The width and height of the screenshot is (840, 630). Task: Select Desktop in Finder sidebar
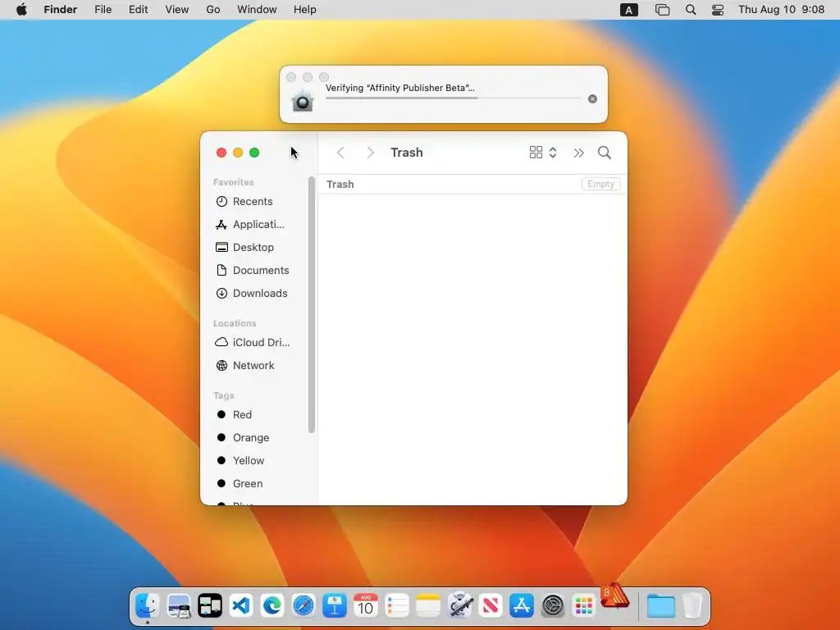(x=253, y=248)
